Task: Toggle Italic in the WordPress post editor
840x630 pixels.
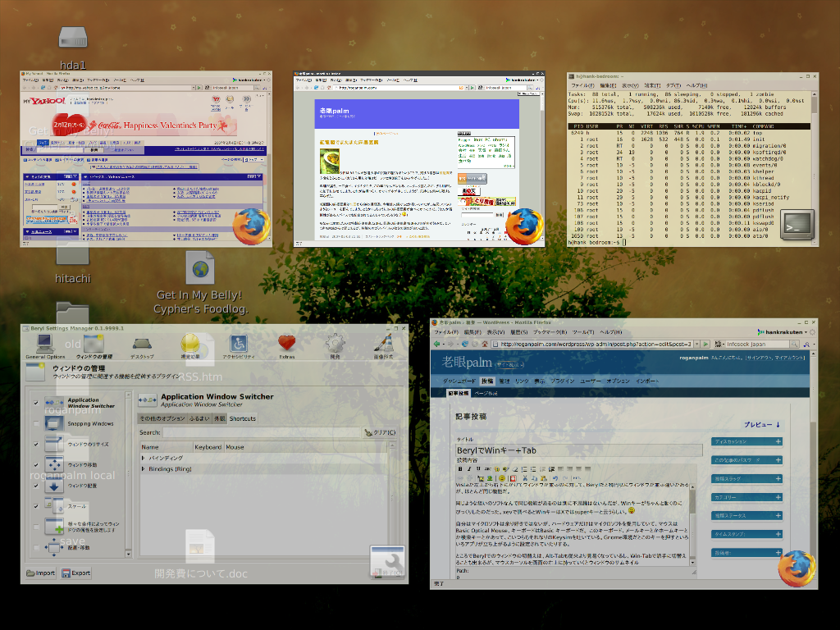Action: click(468, 468)
